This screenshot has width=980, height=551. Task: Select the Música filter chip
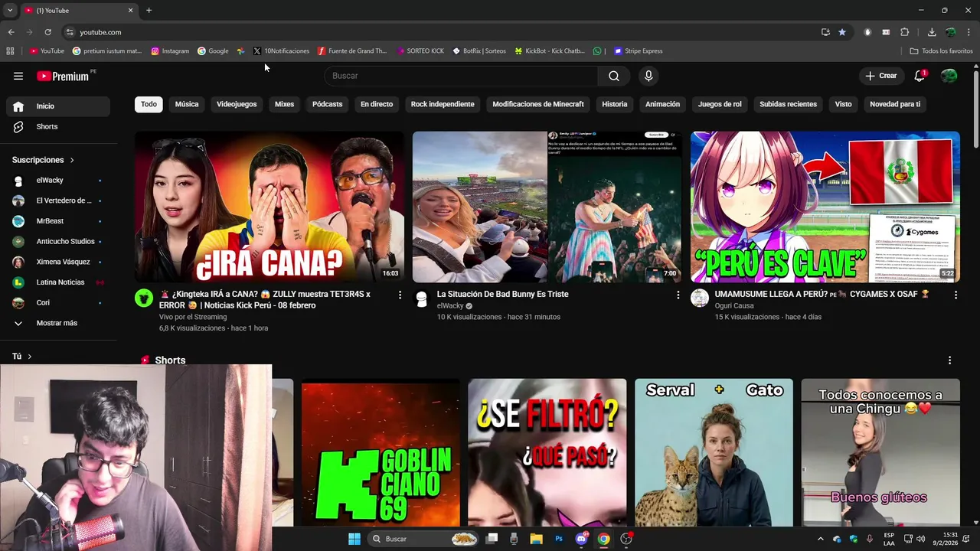pos(187,104)
